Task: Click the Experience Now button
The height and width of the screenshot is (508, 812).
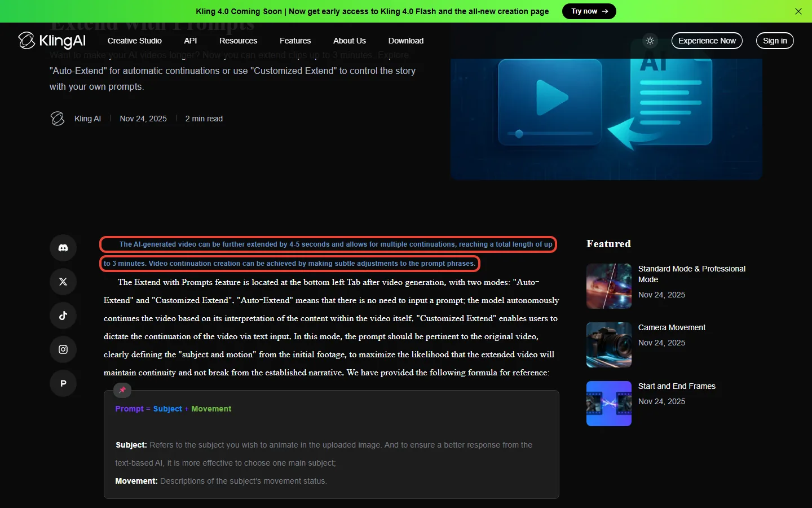Action: click(707, 41)
